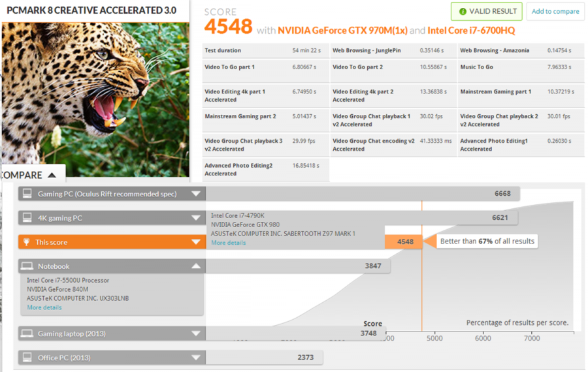Image resolution: width=588 pixels, height=372 pixels.
Task: Click the 'Music To Go' label
Action: tap(477, 67)
